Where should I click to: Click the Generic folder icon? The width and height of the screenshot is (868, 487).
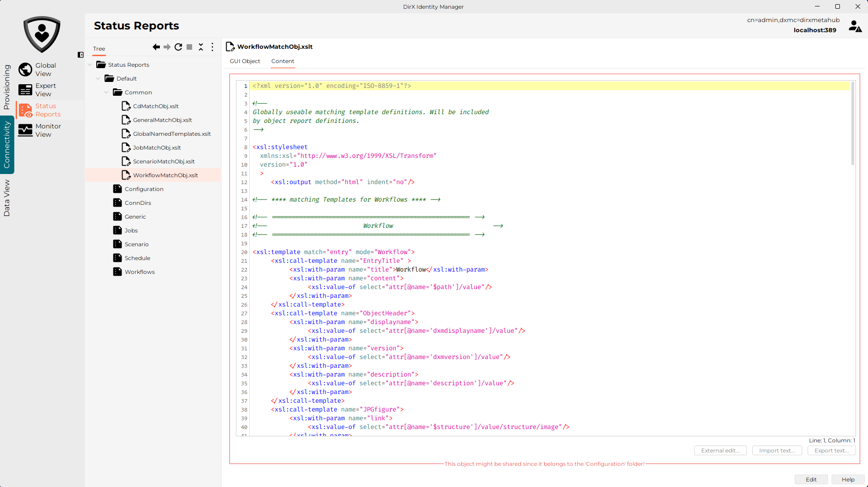point(117,217)
